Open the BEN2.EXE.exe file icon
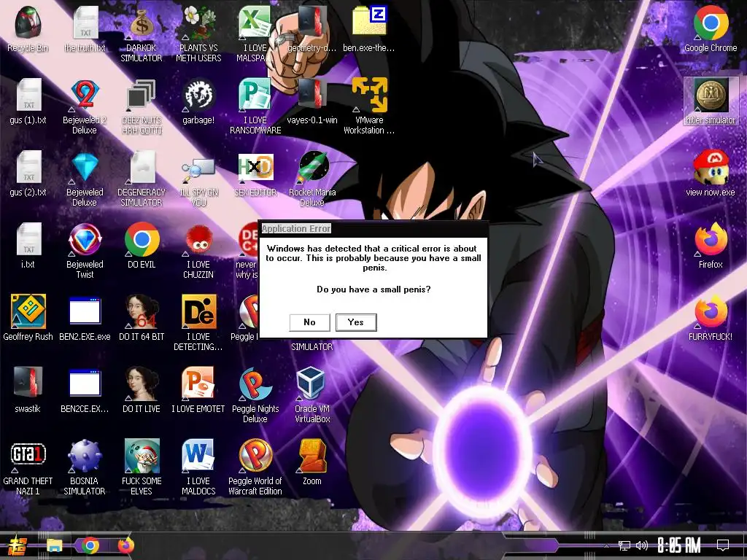 [85, 318]
